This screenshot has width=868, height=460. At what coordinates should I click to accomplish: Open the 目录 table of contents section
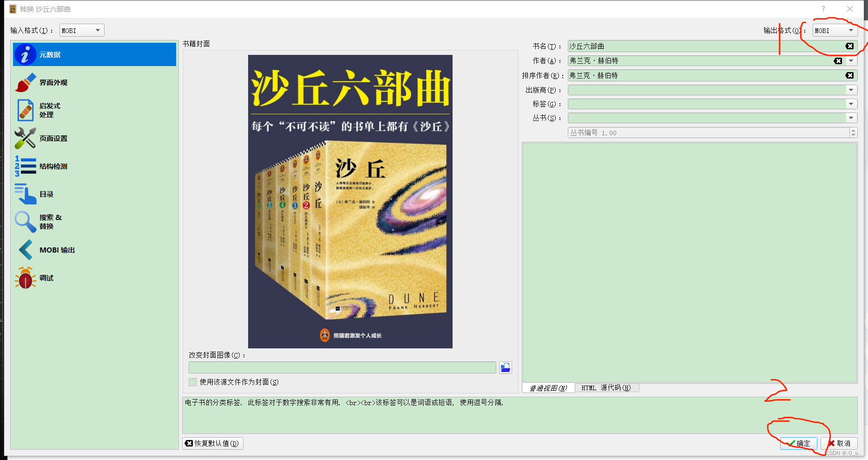(x=94, y=194)
